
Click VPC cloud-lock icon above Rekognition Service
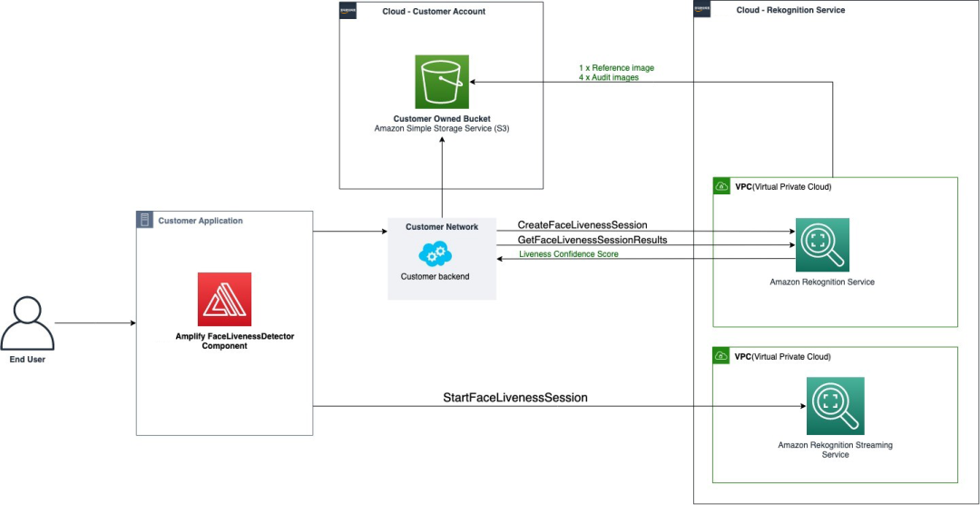point(721,186)
